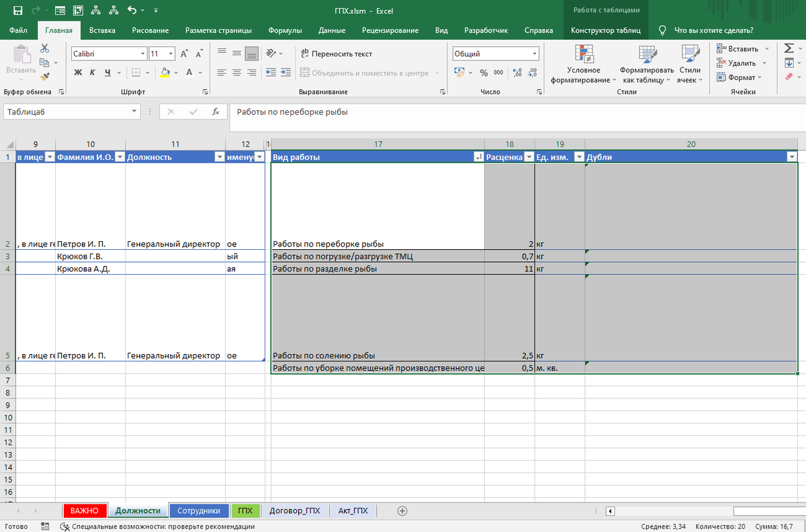Switch to the Данные ribbon tab
This screenshot has height=532, width=806.
(x=332, y=30)
